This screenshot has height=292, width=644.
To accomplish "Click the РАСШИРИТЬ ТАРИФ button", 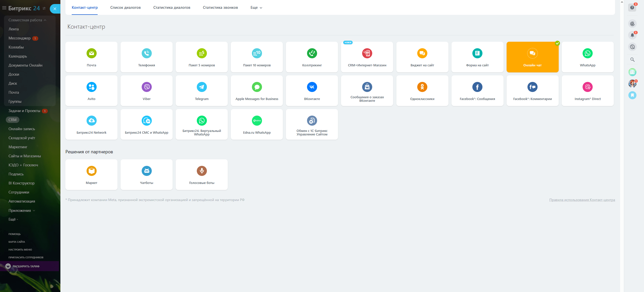I will [x=29, y=266].
